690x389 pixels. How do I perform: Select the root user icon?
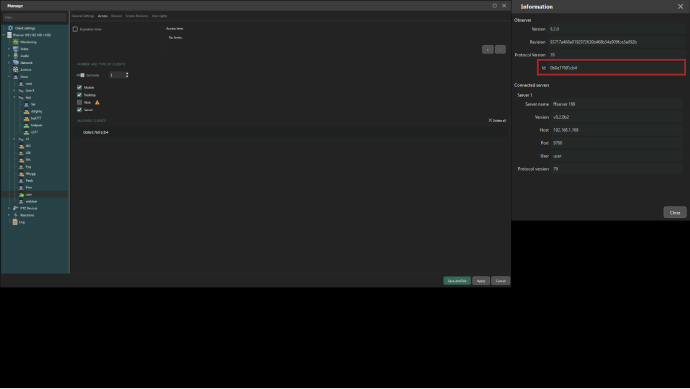pos(21,84)
